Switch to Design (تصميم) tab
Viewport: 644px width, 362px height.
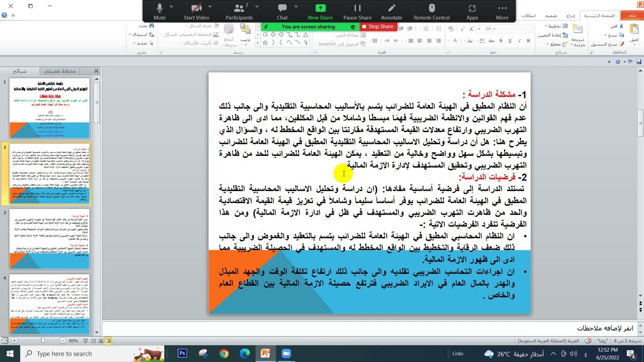[x=551, y=16]
